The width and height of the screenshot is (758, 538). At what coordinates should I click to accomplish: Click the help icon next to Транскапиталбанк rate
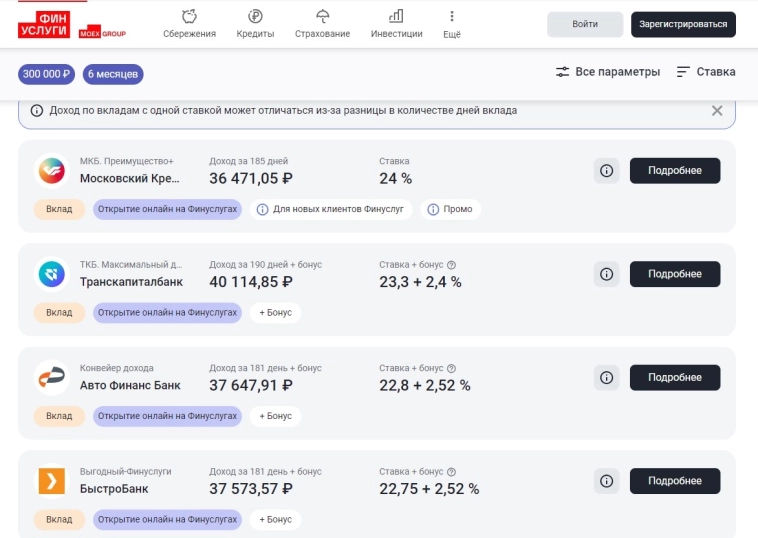(451, 265)
